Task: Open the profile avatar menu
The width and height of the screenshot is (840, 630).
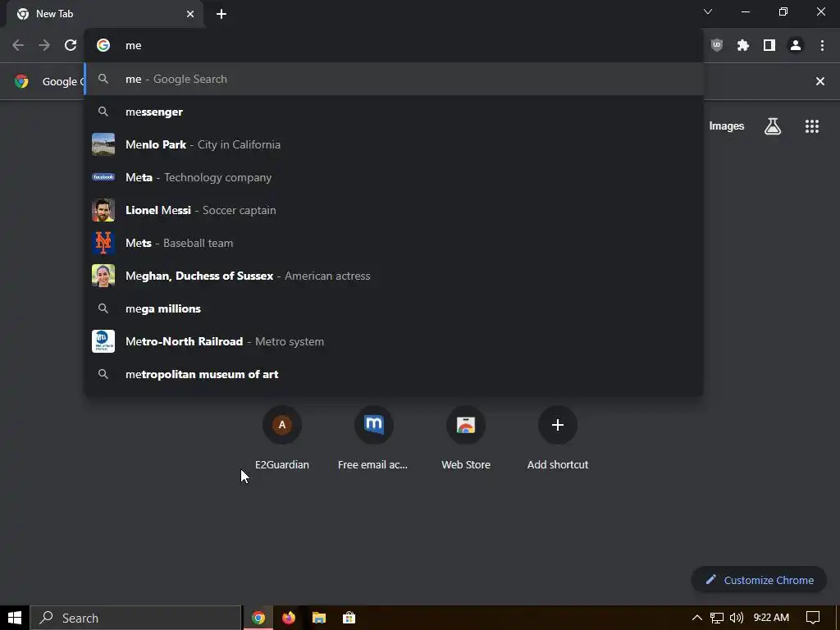Action: coord(796,46)
